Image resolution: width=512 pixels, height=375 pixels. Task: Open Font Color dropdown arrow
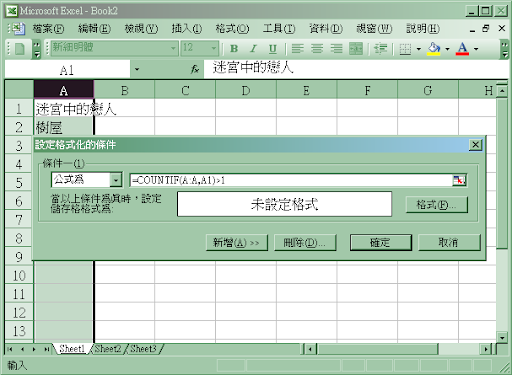tap(476, 49)
